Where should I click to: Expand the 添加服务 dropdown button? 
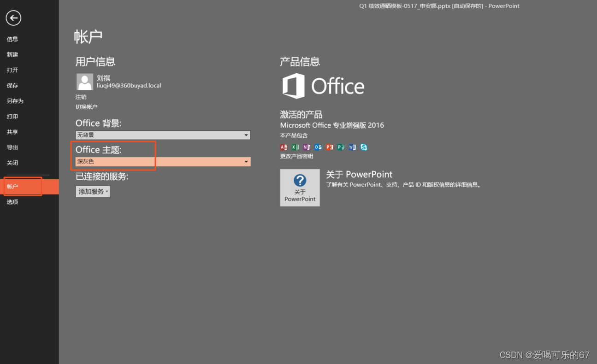tap(93, 192)
